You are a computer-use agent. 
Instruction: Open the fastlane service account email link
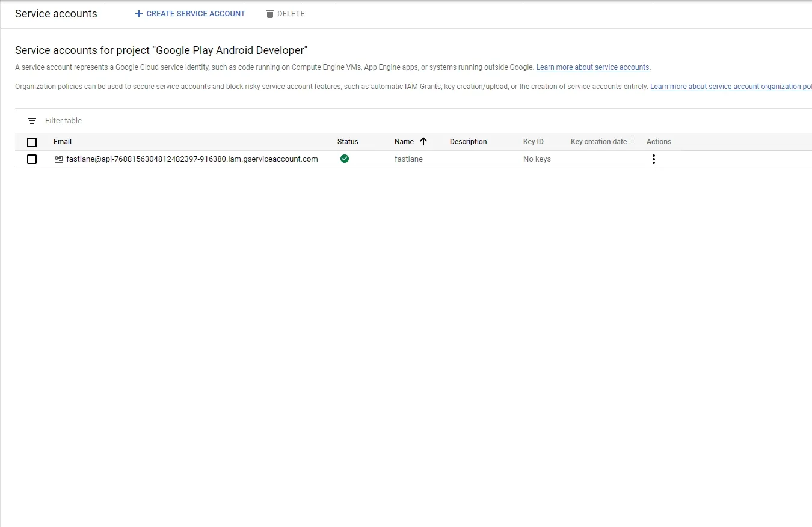[x=192, y=159]
